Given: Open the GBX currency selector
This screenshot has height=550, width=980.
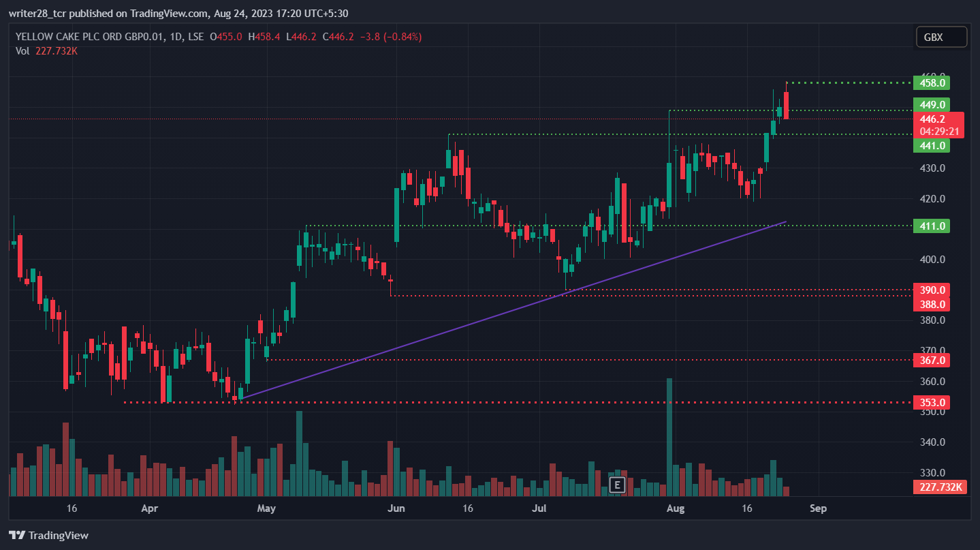Looking at the screenshot, I should [942, 37].
